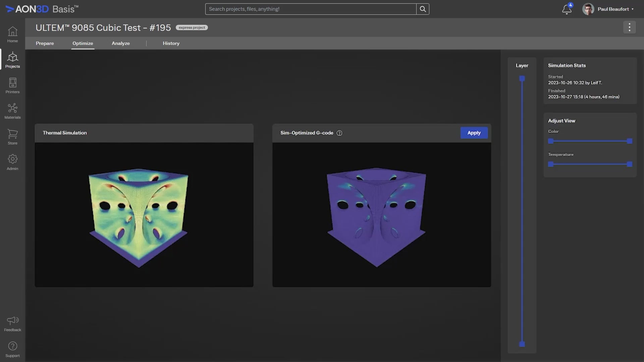Screen dimensions: 644x362
Task: Click the project title ULTEM 9085 Cubic Test
Action: tap(103, 27)
